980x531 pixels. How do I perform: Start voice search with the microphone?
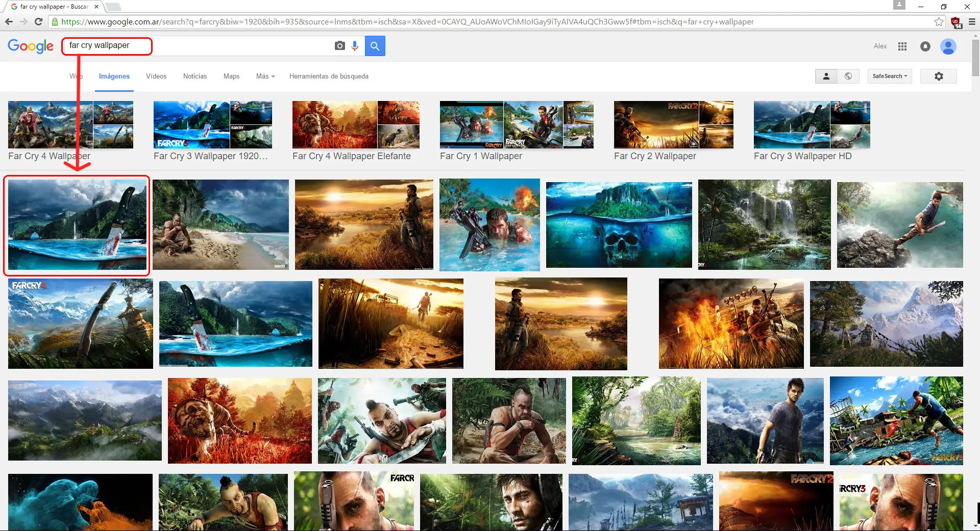[x=355, y=46]
